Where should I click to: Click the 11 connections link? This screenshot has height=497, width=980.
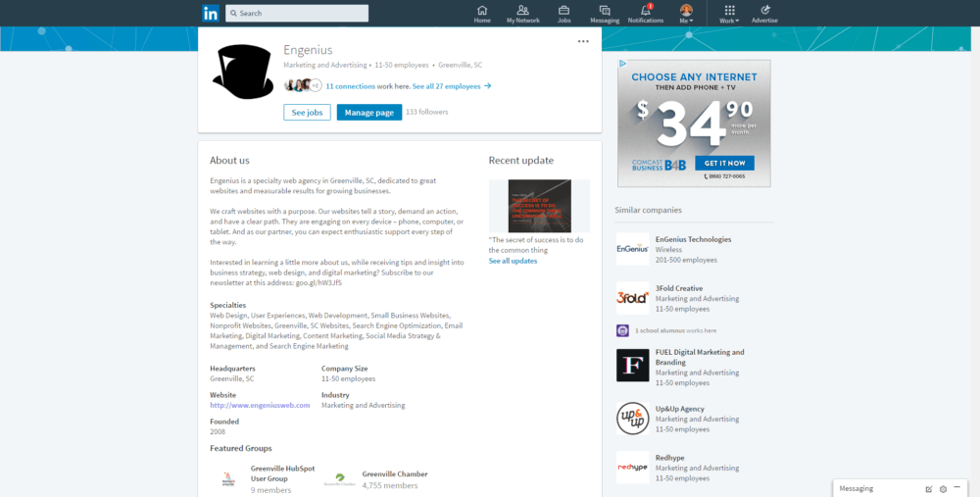[351, 86]
